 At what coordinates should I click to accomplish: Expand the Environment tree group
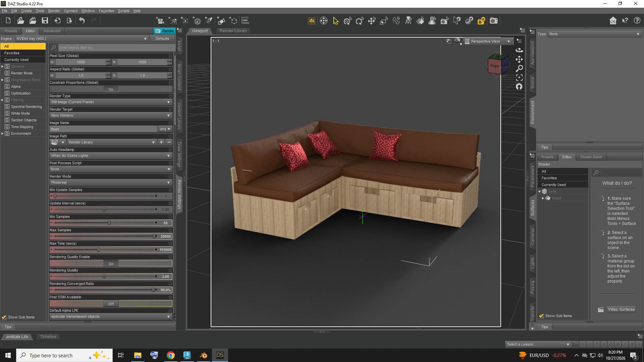pos(2,134)
